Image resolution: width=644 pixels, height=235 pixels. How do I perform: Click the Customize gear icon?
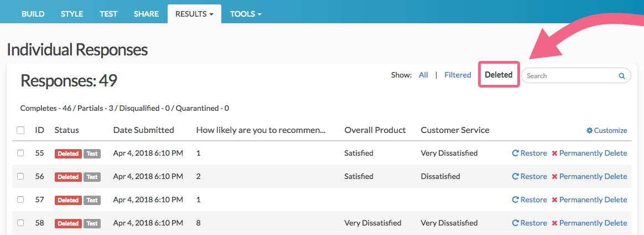(x=590, y=131)
